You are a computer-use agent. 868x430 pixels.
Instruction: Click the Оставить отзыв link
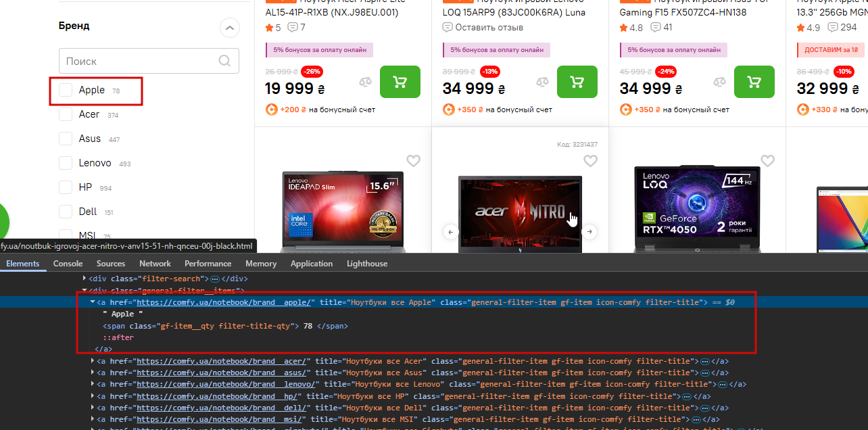(489, 28)
